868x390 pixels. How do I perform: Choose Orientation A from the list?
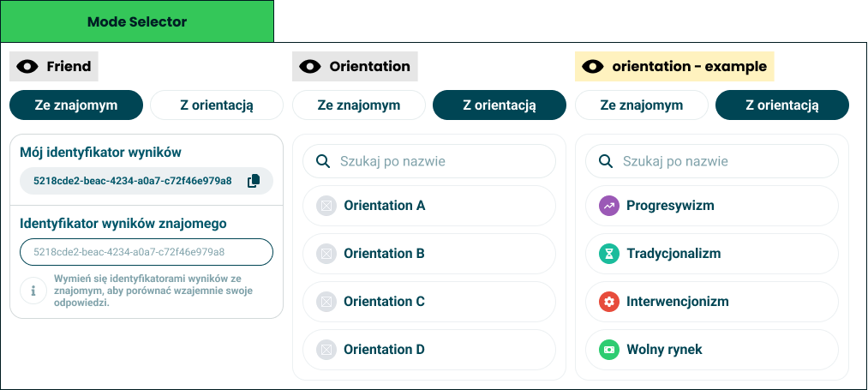[429, 206]
